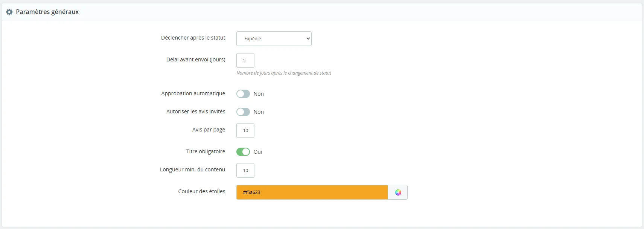Click the Non text beside Autoriser les avis invités

pos(259,112)
